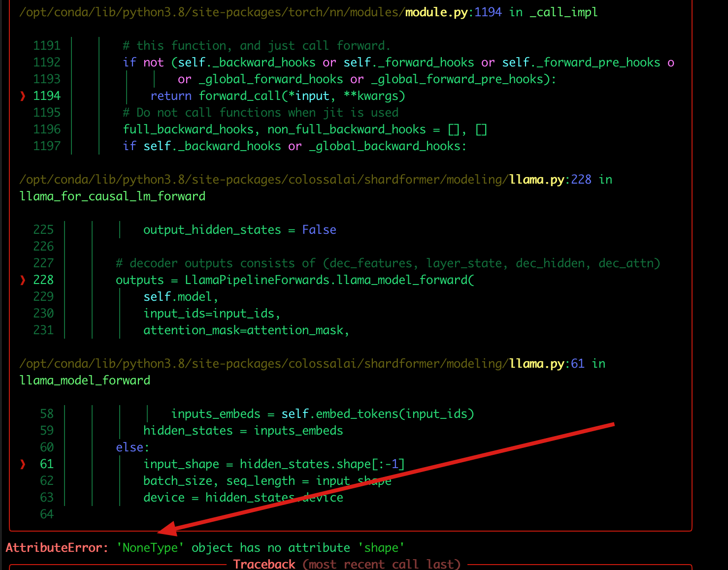Click the input_shape = hidden_states.shape line

click(274, 464)
